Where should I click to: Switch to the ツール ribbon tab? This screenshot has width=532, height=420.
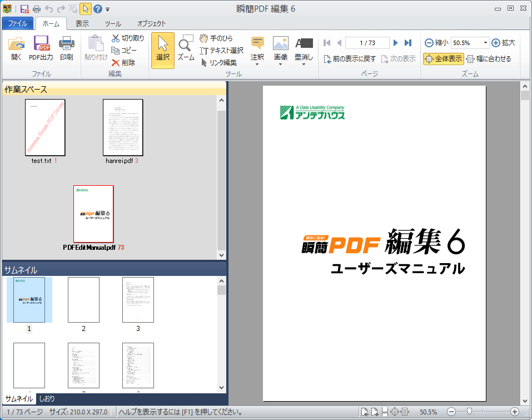(x=113, y=23)
